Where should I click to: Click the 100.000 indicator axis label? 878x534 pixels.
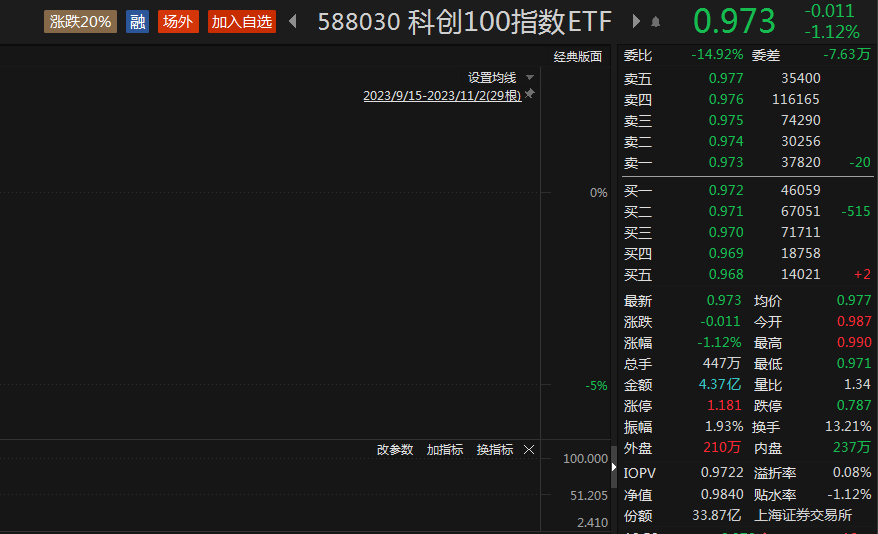(585, 458)
